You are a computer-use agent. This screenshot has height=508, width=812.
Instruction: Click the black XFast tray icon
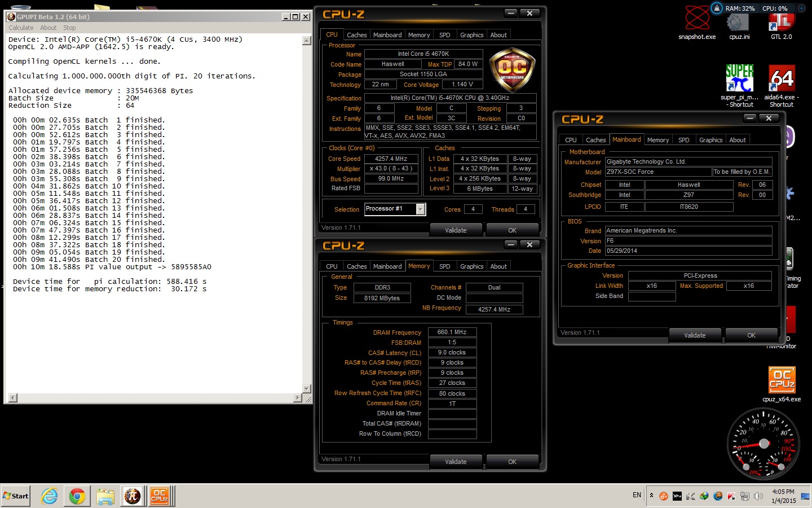tap(677, 496)
